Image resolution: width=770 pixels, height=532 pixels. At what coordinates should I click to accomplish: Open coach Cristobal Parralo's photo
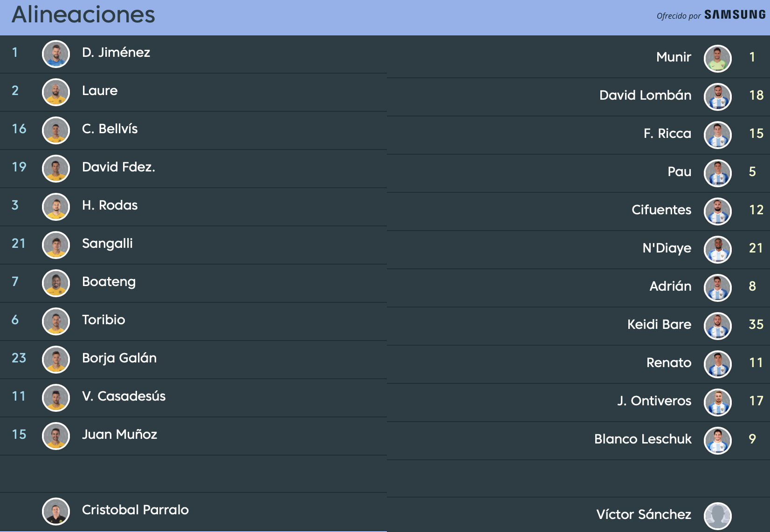(56, 512)
